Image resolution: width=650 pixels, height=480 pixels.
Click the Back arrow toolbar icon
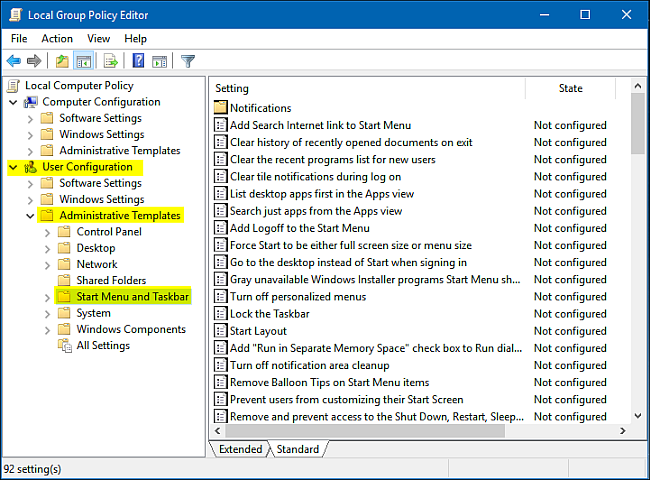pyautogui.click(x=14, y=61)
